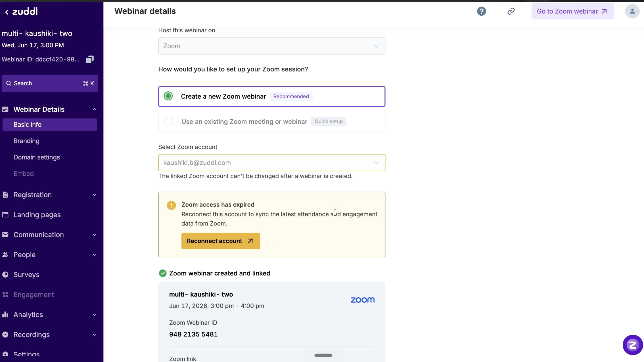644x362 pixels.
Task: Open the help question mark icon
Action: (481, 11)
